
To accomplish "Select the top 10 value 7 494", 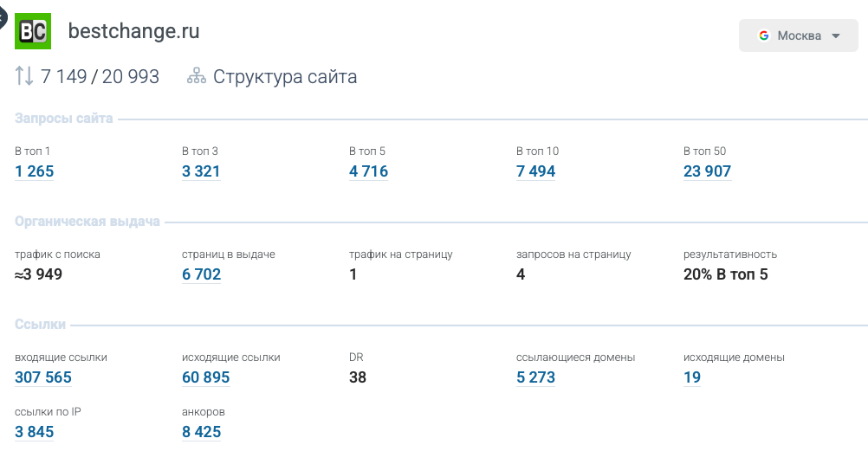I will [535, 171].
